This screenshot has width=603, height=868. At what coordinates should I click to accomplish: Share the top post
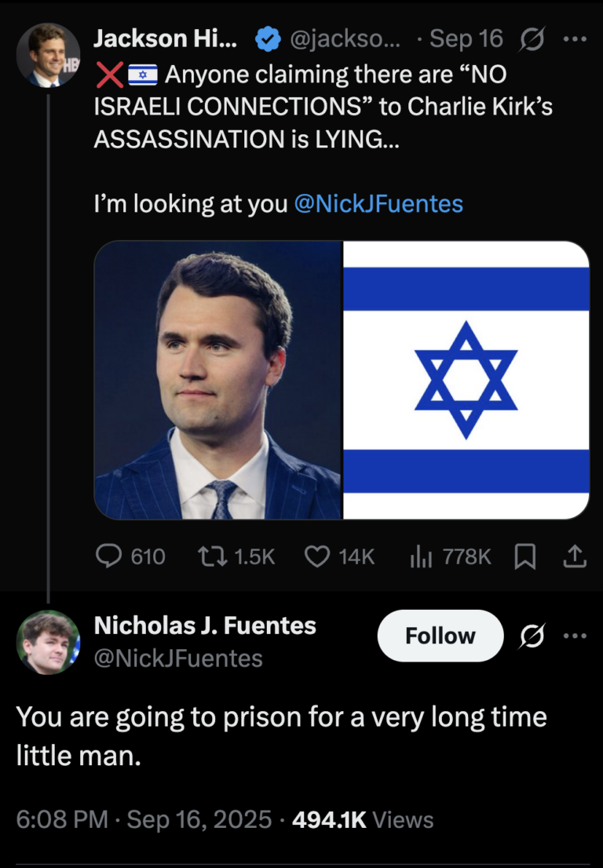pos(576,556)
